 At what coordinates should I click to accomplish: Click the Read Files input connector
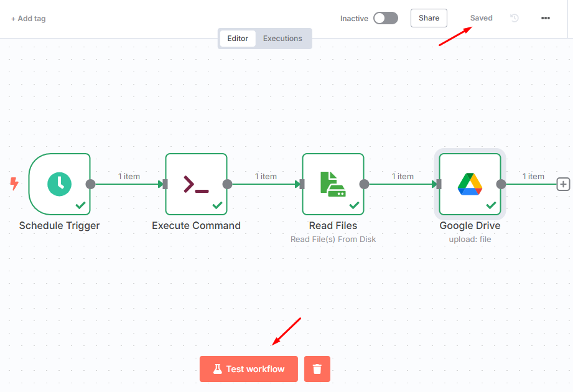(302, 184)
